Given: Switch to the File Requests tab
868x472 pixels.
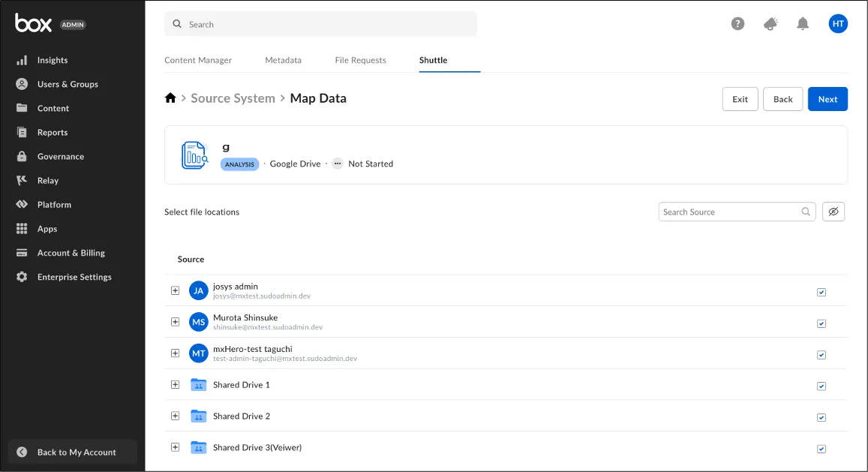Looking at the screenshot, I should [360, 60].
